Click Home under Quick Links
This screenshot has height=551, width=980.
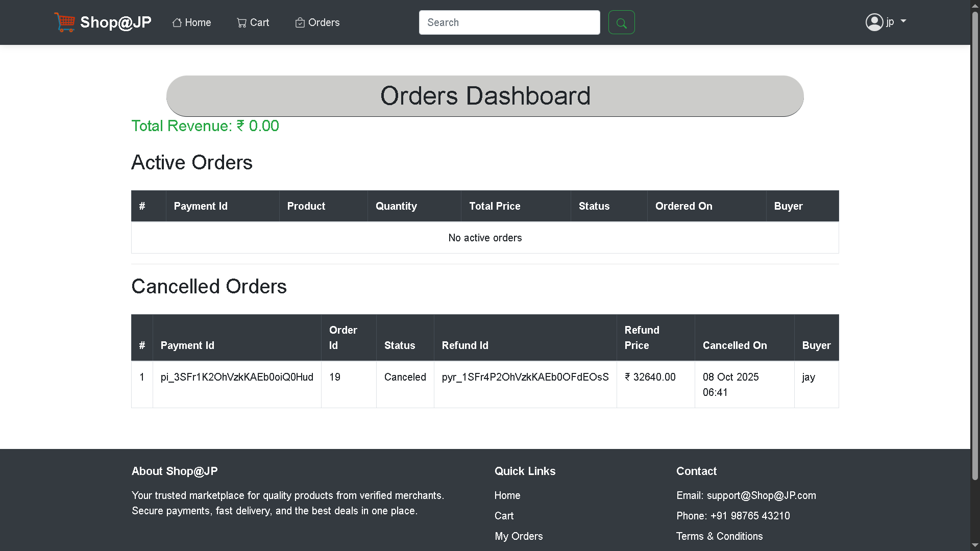click(507, 495)
